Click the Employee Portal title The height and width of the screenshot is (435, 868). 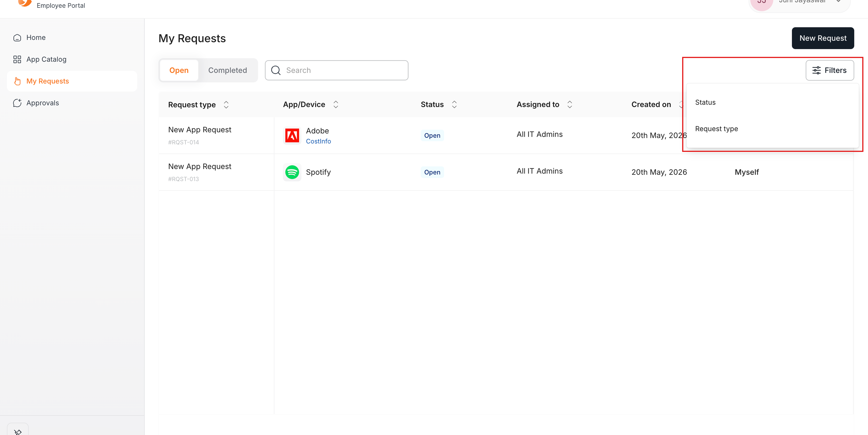click(61, 5)
